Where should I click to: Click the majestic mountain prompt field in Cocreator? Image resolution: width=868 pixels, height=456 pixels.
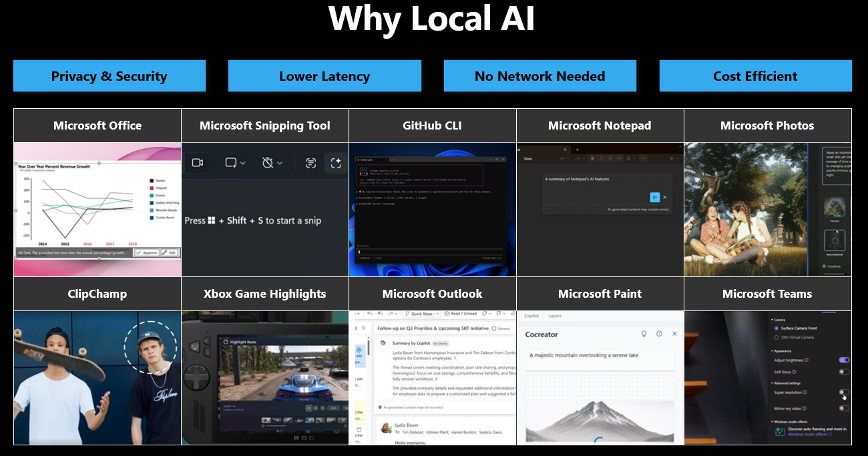tap(600, 359)
